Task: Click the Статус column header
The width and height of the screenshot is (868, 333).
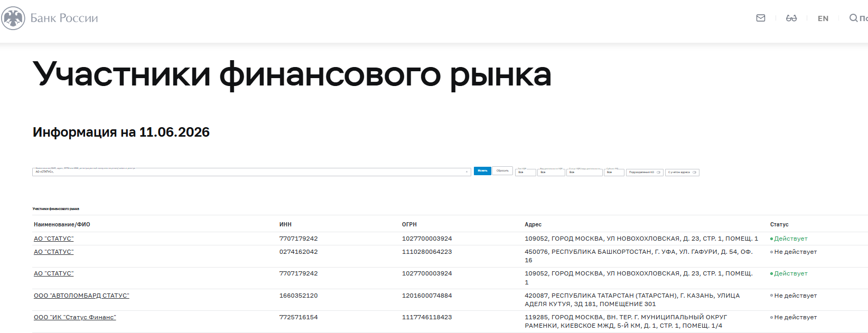Action: click(779, 224)
